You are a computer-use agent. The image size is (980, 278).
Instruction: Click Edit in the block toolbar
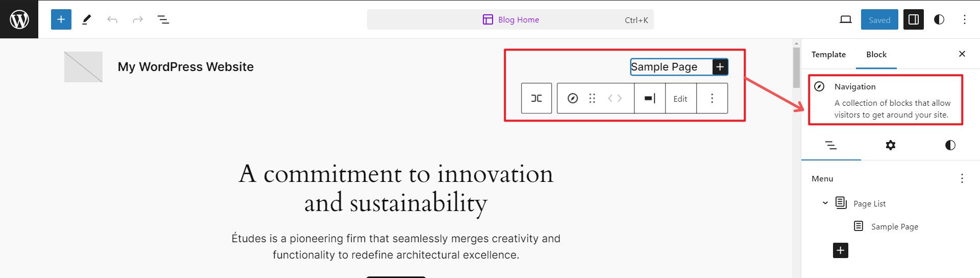(x=680, y=99)
